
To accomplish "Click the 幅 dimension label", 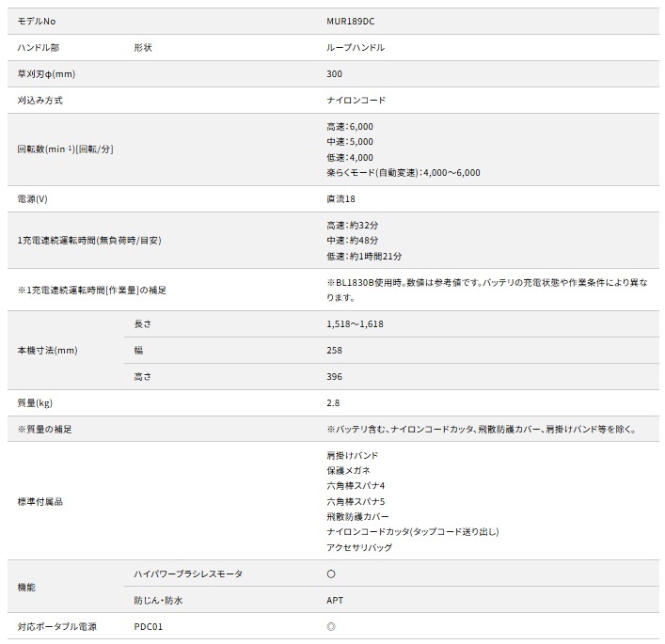I will pyautogui.click(x=138, y=350).
